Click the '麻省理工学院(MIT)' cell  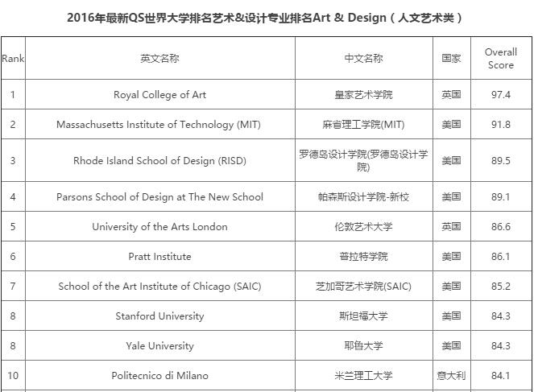363,125
